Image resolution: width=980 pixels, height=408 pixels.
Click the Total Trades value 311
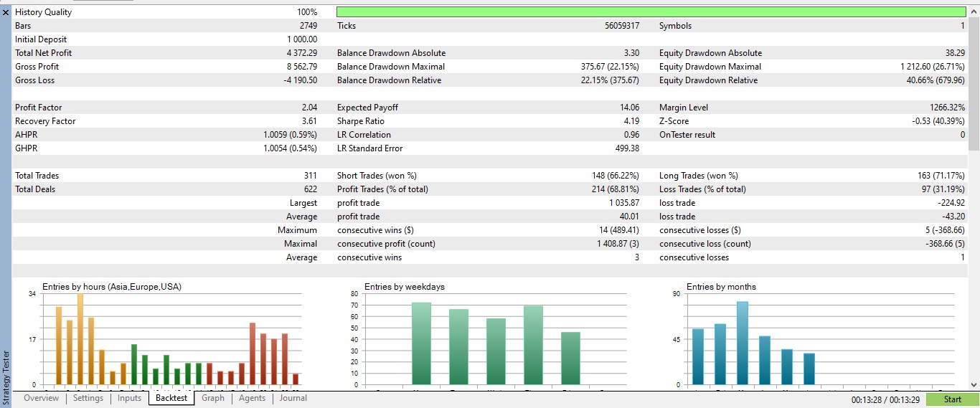click(311, 176)
